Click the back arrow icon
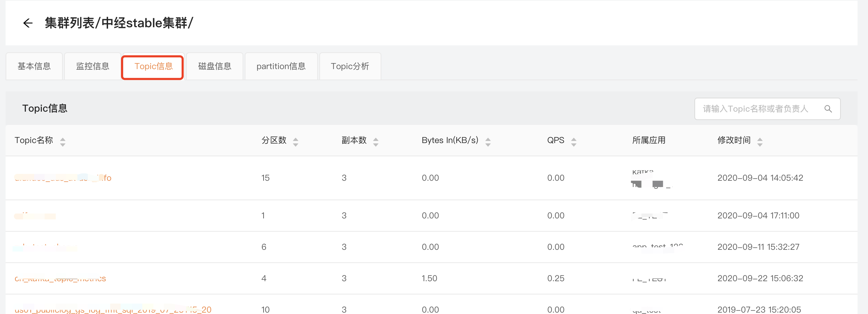 [x=28, y=23]
